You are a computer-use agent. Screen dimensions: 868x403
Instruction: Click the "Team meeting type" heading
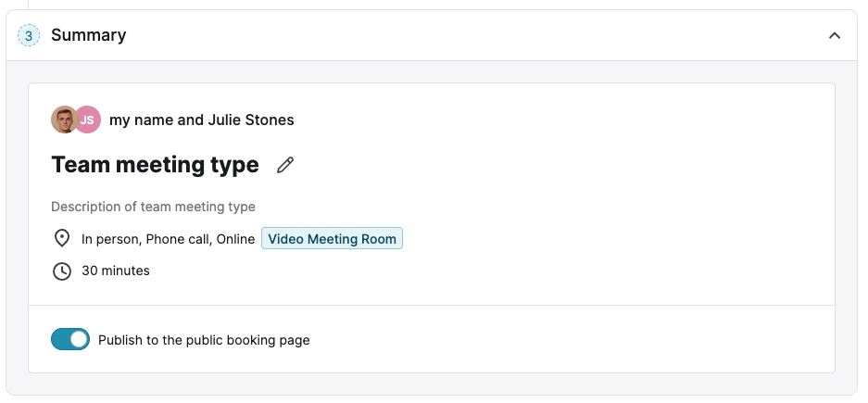click(155, 165)
